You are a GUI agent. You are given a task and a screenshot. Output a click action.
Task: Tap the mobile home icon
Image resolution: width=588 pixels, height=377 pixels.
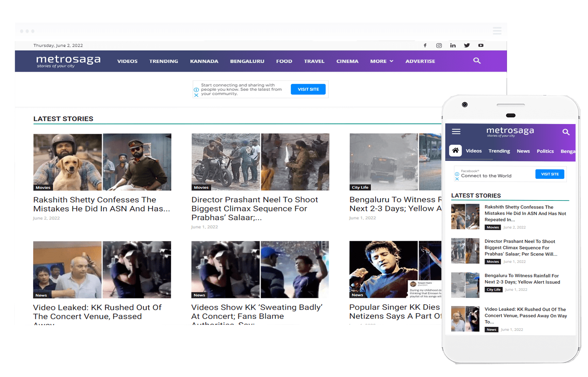[455, 151]
